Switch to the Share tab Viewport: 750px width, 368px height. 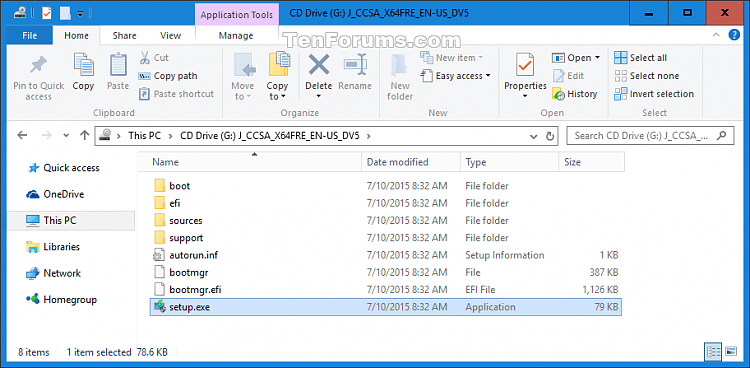(124, 35)
